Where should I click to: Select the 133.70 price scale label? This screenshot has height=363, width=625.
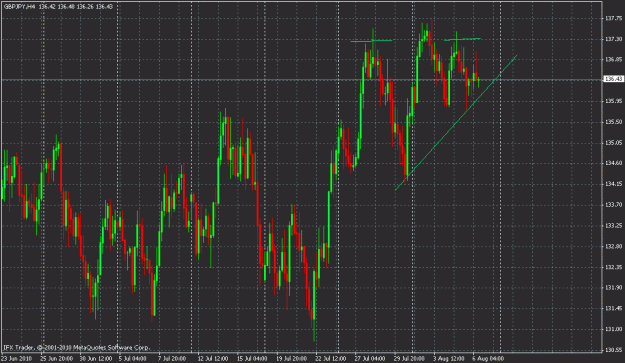(614, 205)
